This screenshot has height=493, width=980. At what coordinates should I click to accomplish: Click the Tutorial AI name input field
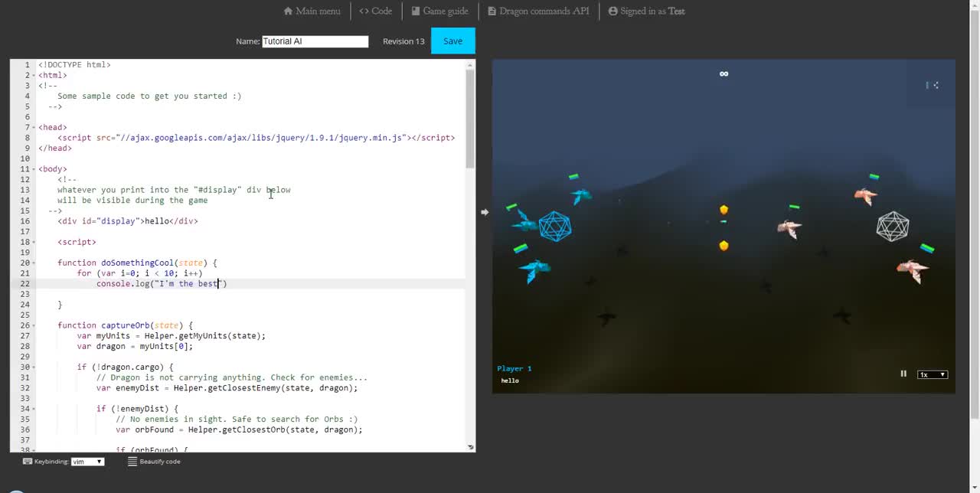click(x=315, y=41)
